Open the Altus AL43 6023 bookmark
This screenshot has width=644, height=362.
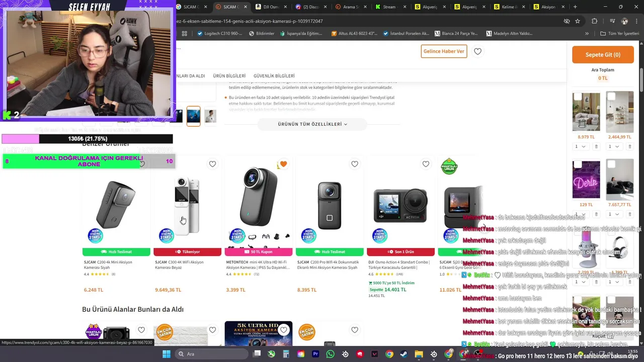point(354,34)
